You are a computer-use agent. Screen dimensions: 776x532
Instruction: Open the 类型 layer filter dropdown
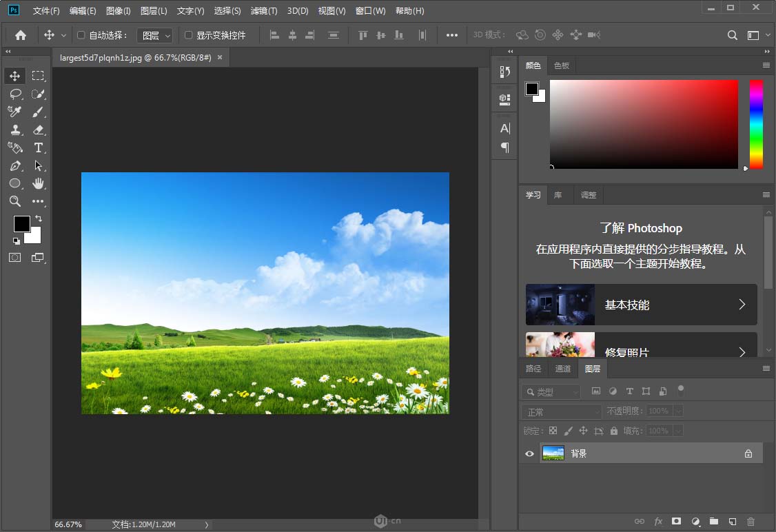(551, 391)
